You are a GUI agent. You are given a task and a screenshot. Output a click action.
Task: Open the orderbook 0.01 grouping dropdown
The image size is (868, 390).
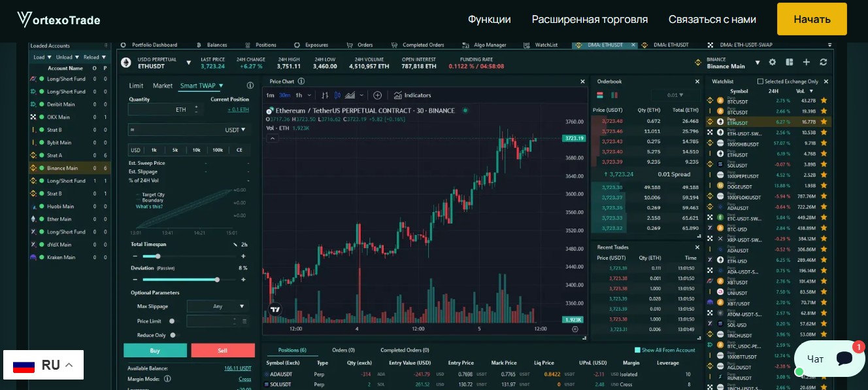[x=676, y=95]
